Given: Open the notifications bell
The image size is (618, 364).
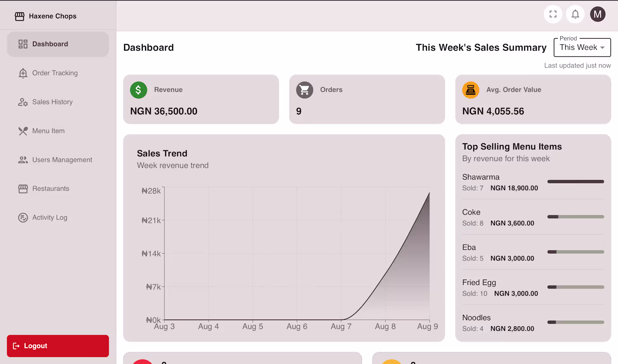Looking at the screenshot, I should 575,14.
